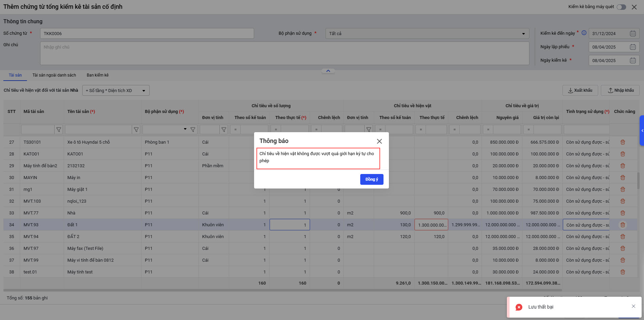Open calendar for Kiểm kê đến ngày
The image size is (644, 320).
(633, 34)
